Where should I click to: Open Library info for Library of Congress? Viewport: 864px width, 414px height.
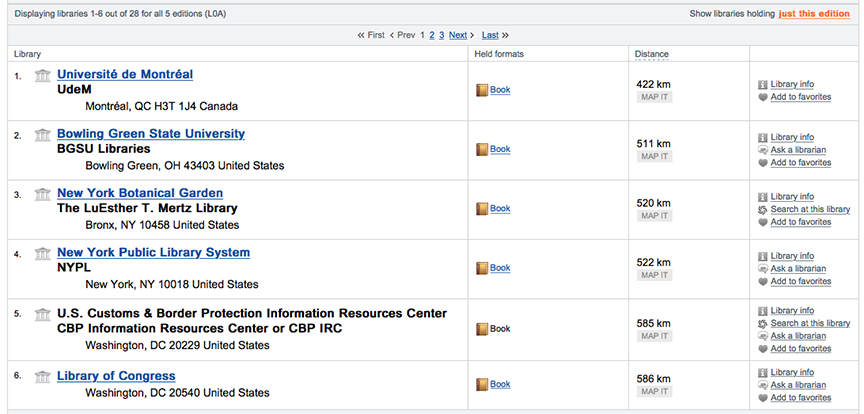coord(792,373)
